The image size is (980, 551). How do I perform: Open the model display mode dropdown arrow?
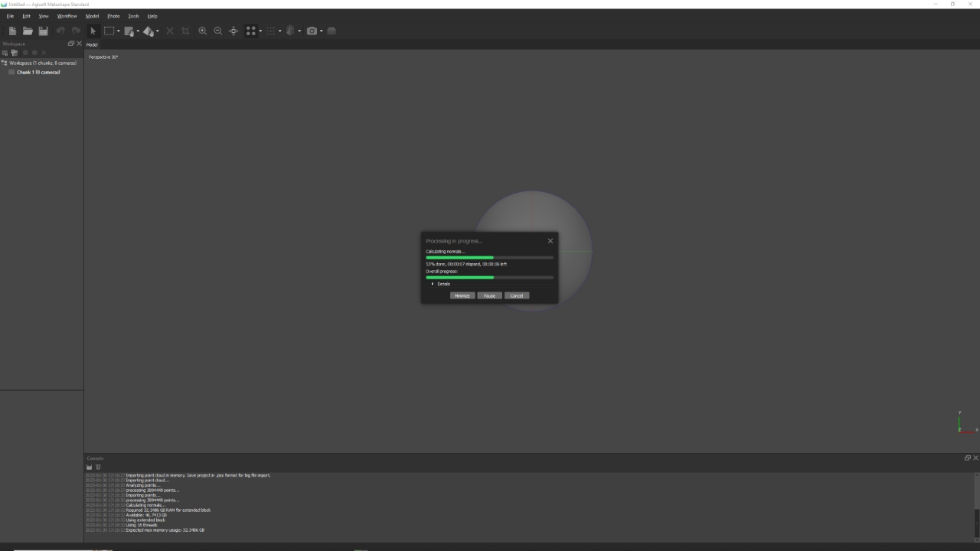(299, 31)
